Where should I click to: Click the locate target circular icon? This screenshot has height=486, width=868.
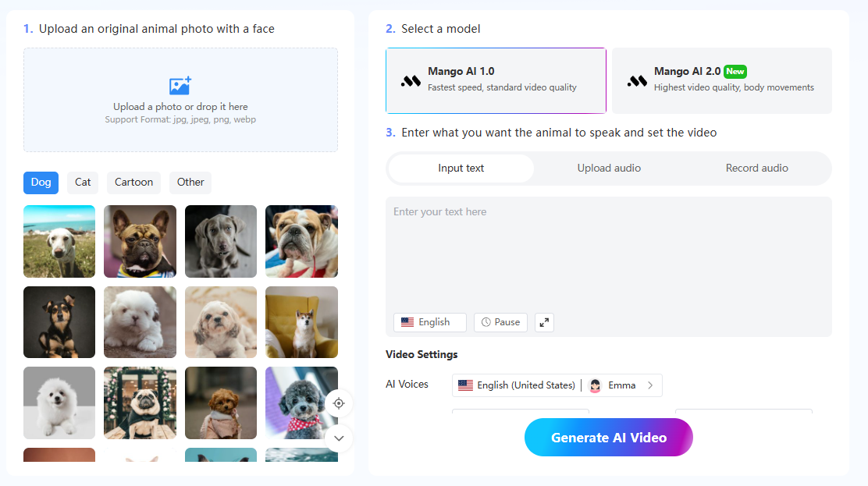click(339, 403)
